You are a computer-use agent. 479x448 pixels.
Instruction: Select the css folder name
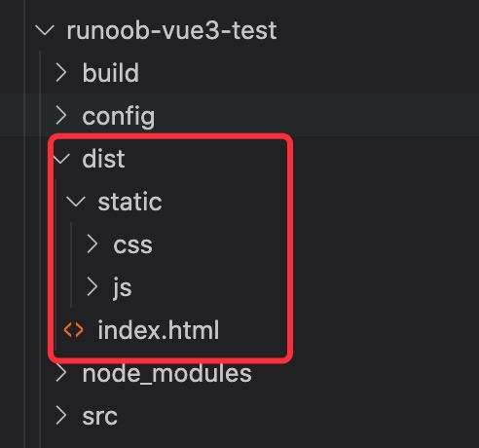pyautogui.click(x=132, y=245)
